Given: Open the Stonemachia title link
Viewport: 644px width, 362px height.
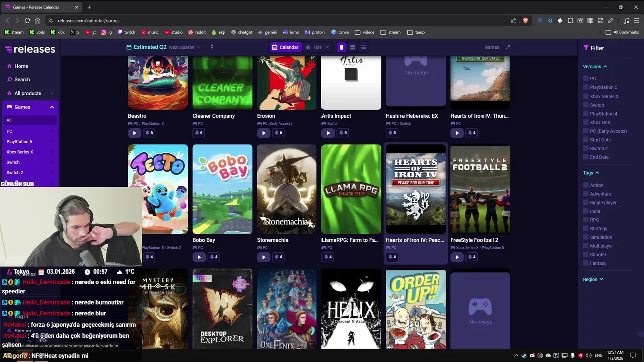Looking at the screenshot, I should [273, 240].
